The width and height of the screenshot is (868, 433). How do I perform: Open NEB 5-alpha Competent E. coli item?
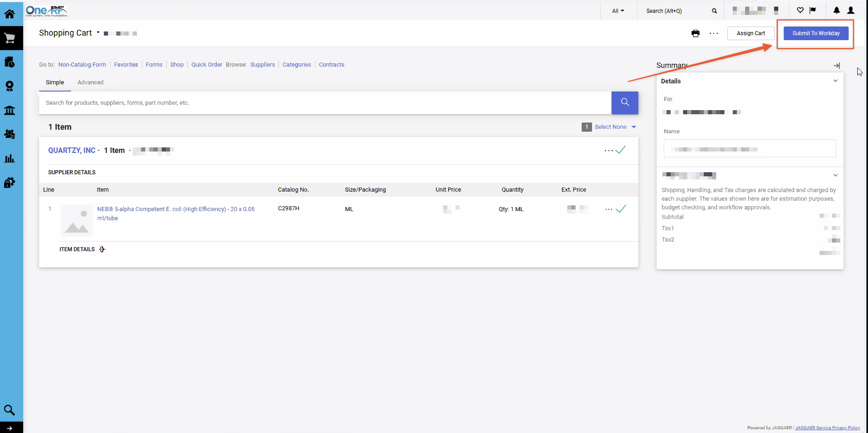pos(176,214)
